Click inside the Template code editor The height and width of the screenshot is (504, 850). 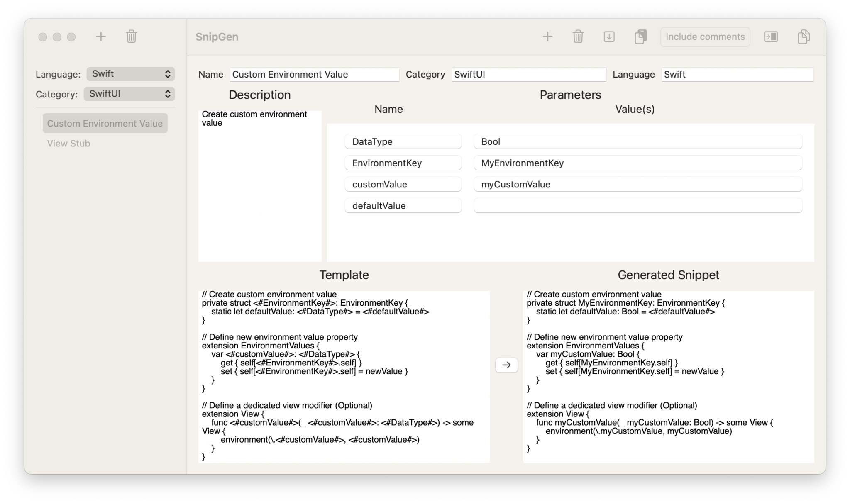pyautogui.click(x=344, y=373)
